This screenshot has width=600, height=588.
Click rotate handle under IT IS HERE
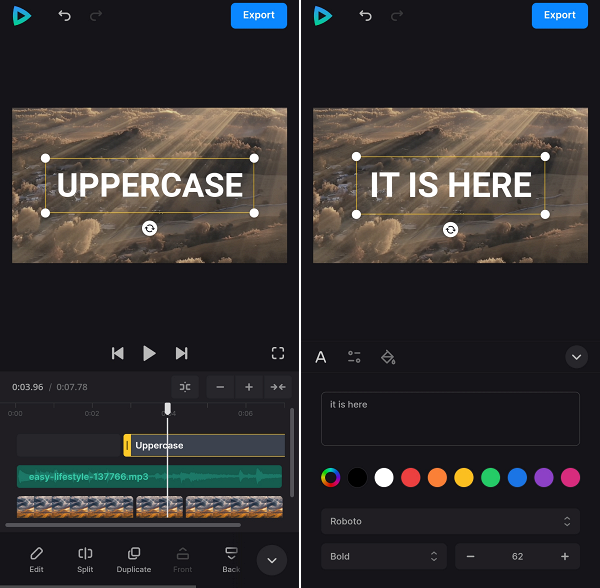coord(451,230)
